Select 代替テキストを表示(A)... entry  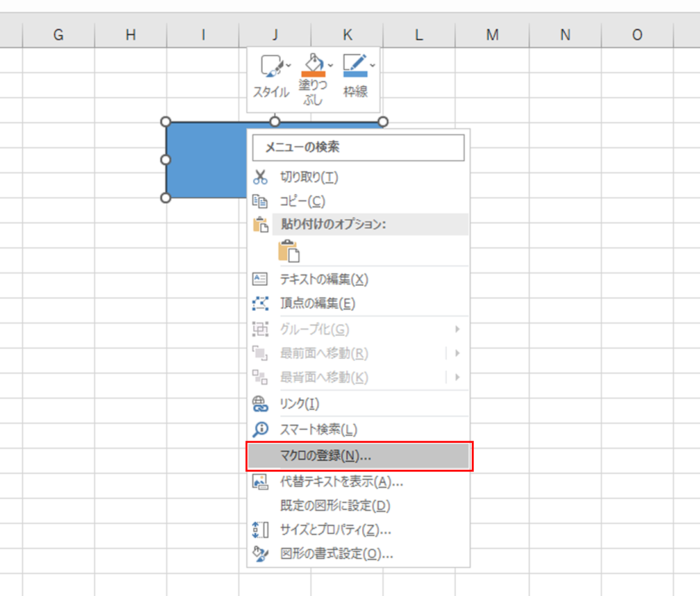(x=358, y=482)
